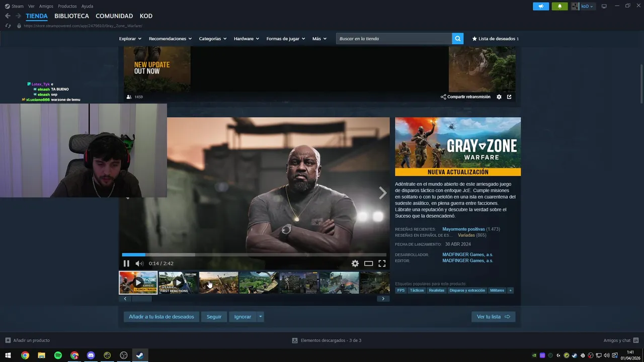Expand the Recomendaciones dropdown

point(171,39)
